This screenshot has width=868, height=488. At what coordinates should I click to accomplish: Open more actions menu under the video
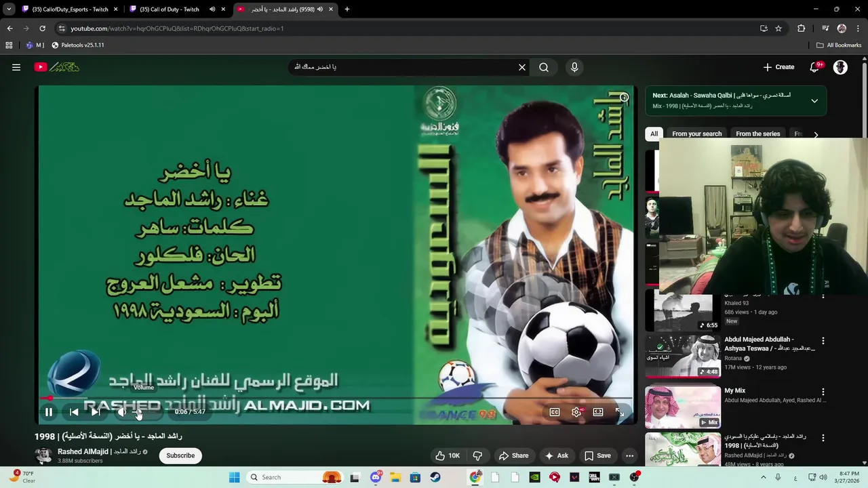tap(630, 455)
